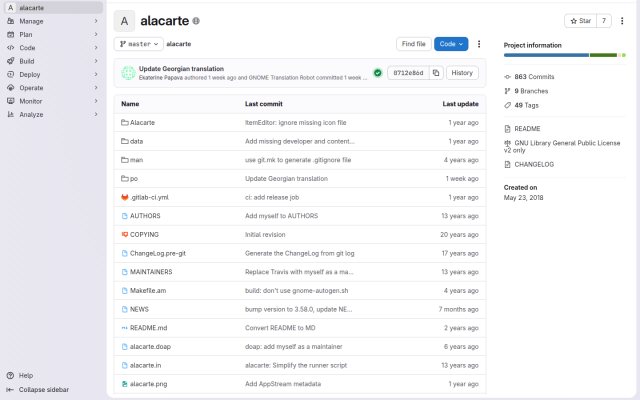Screen dimensions: 640x400
Task: Click the star count 7 button
Action: pyautogui.click(x=604, y=21)
